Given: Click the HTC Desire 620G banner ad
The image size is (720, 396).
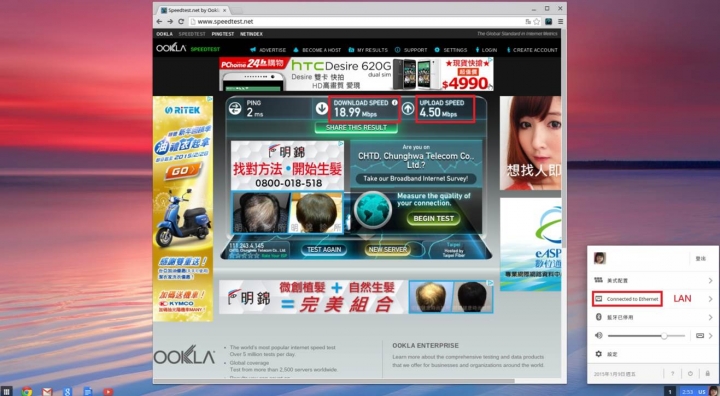Looking at the screenshot, I should (x=356, y=74).
